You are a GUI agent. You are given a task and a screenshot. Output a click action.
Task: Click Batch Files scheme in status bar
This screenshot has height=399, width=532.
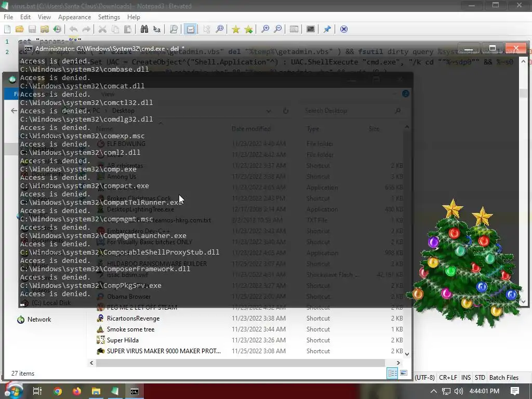coord(504,377)
